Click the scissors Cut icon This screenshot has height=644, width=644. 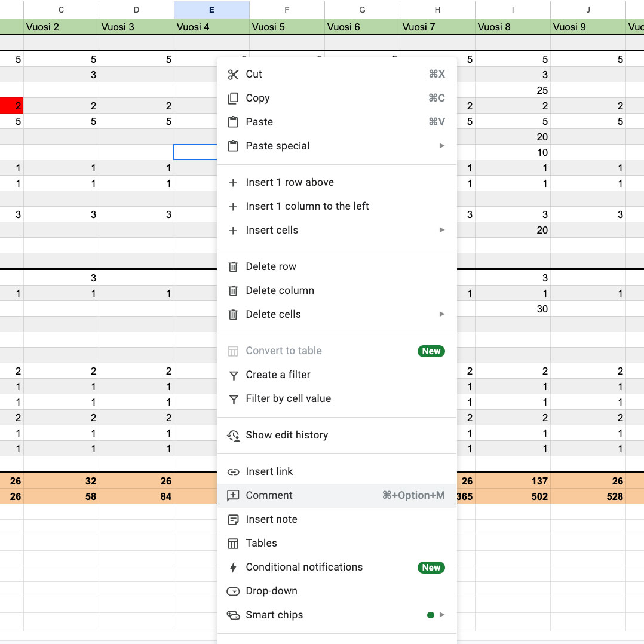(233, 74)
